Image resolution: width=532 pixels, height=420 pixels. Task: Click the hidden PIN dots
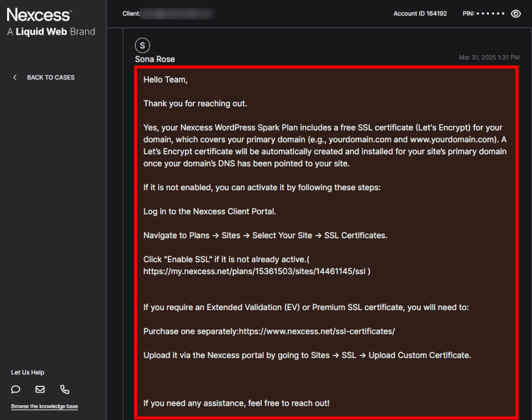coord(490,14)
